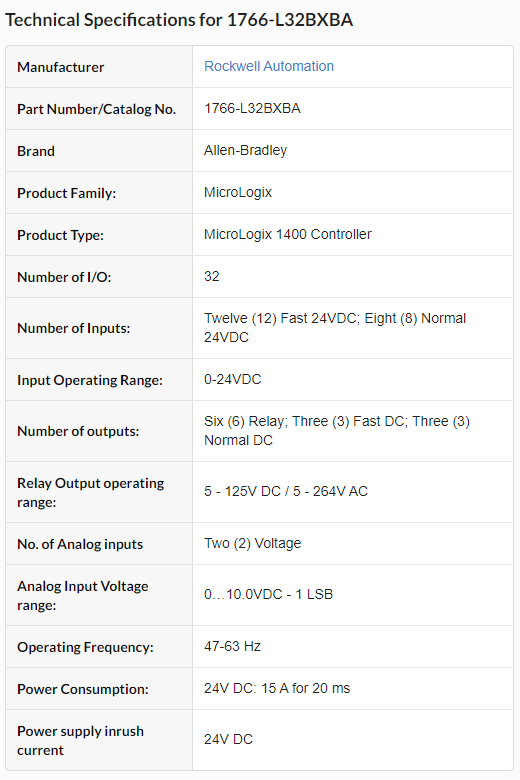520x780 pixels.
Task: Click the relay output range 5 - 125V DC value
Action: (286, 491)
